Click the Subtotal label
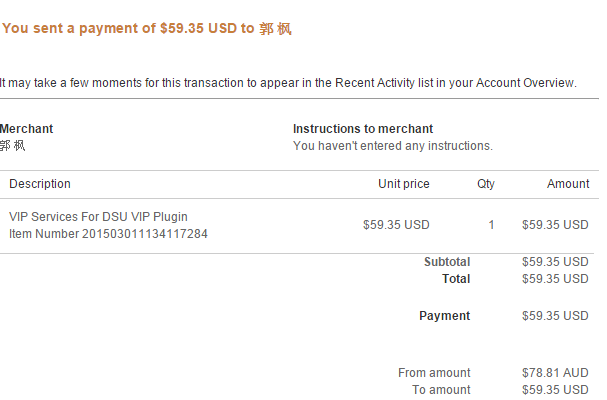Image resolution: width=607 pixels, height=400 pixels. point(447,262)
